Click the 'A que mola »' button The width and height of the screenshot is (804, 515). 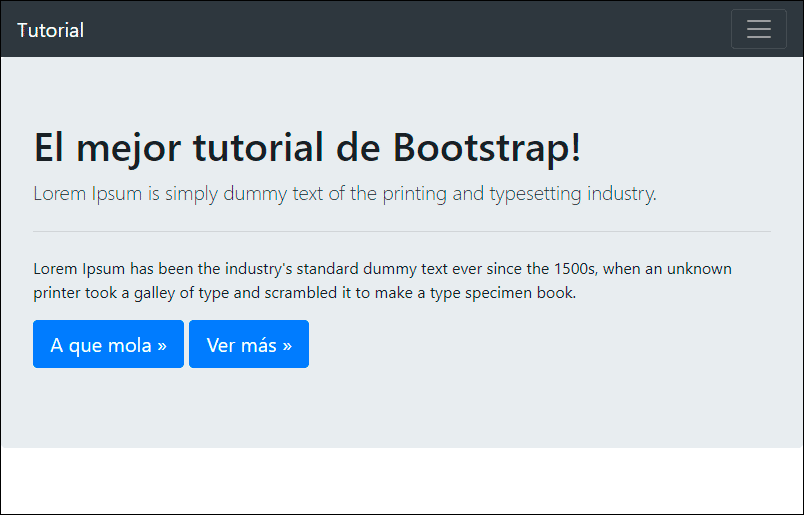[108, 344]
